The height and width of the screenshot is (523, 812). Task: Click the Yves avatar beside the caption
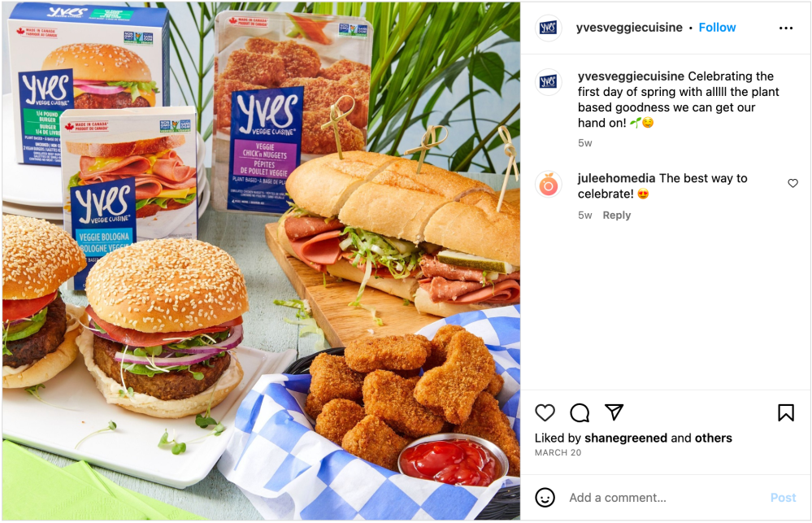coord(548,82)
